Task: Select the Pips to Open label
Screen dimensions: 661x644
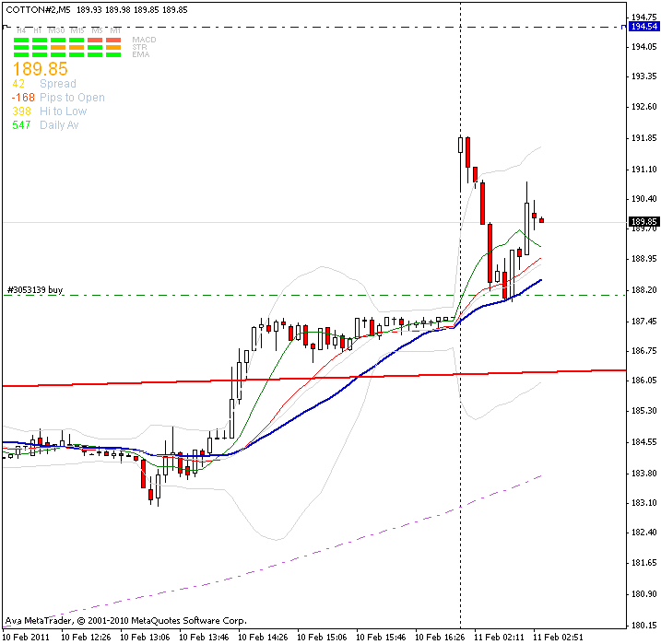Action: [x=72, y=98]
